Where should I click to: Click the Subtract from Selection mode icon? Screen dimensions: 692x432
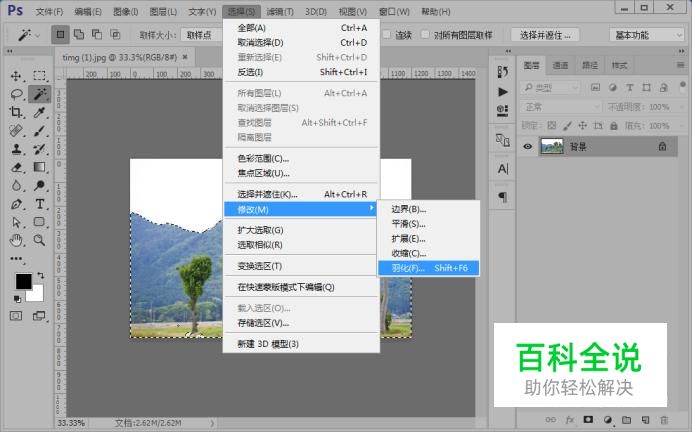(x=97, y=34)
